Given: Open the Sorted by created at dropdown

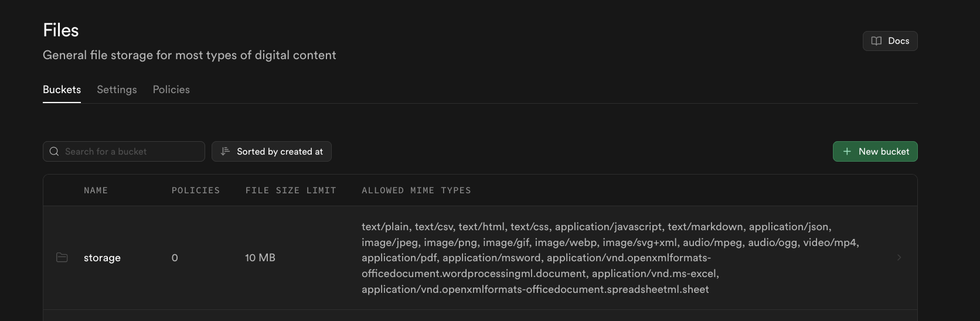Looking at the screenshot, I should pos(271,151).
